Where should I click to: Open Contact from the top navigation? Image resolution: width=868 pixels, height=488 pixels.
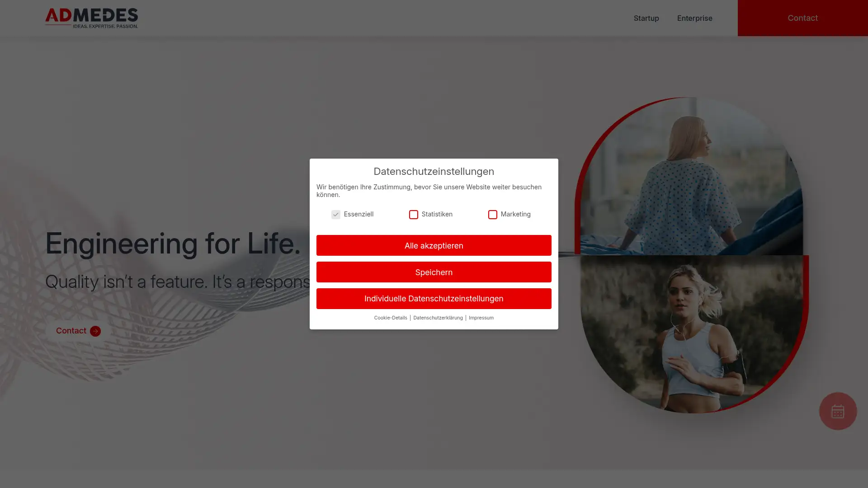802,18
